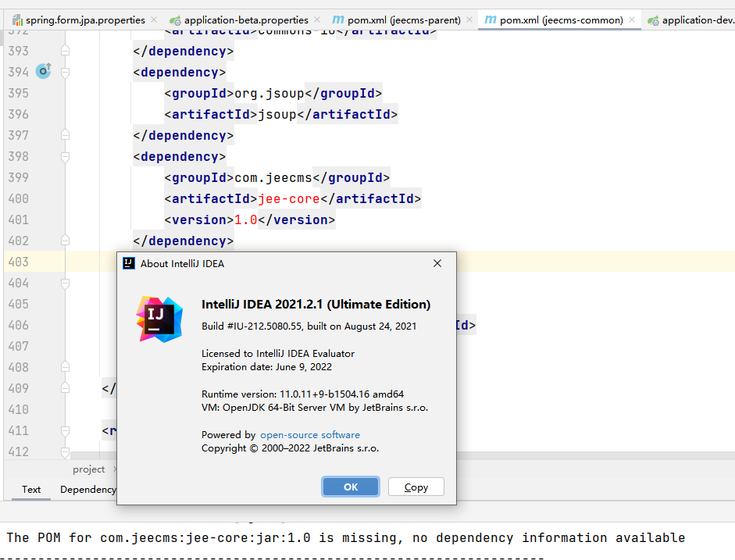Click Copy in the About dialog

[x=416, y=487]
